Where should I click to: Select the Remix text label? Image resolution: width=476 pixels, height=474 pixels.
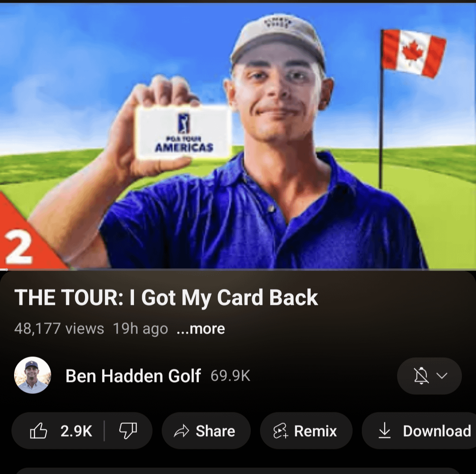[x=316, y=431]
